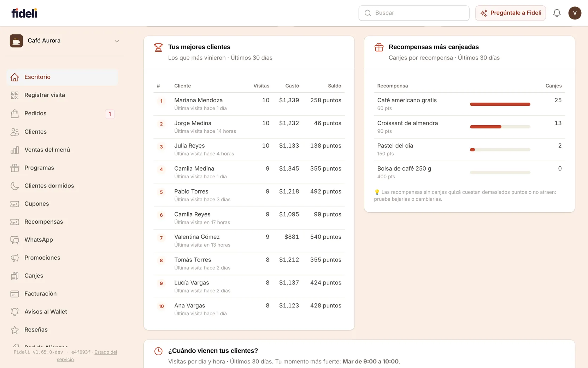
Task: Click the Fideli logo
Action: coord(24,13)
